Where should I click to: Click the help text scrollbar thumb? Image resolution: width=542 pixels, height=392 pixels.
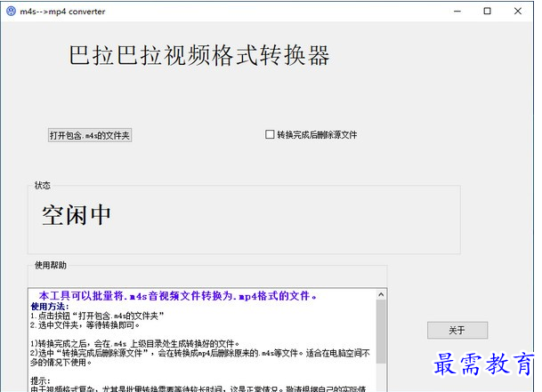pos(381,332)
